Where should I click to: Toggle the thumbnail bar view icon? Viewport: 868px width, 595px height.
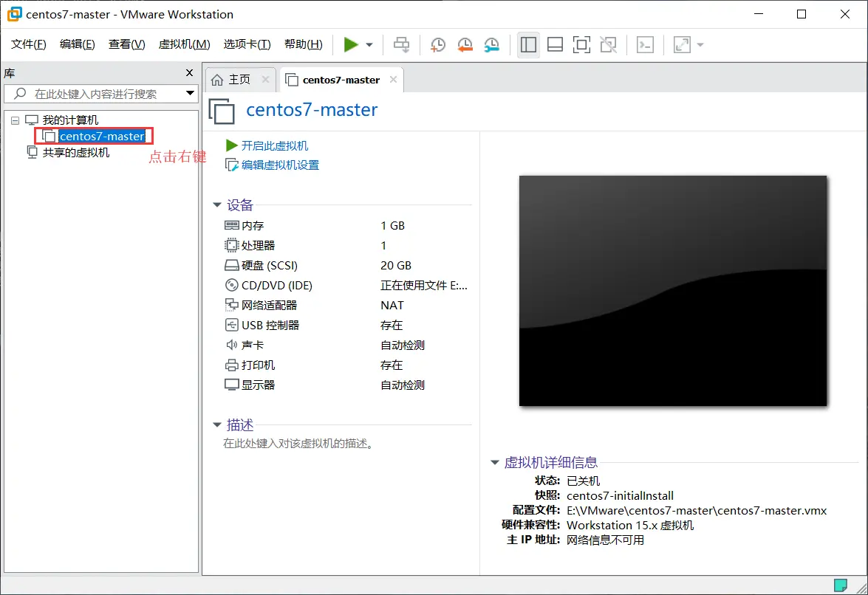pyautogui.click(x=555, y=45)
